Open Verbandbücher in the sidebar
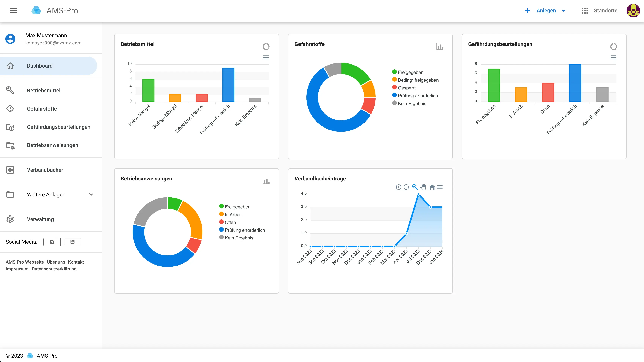644x362 pixels. 45,170
